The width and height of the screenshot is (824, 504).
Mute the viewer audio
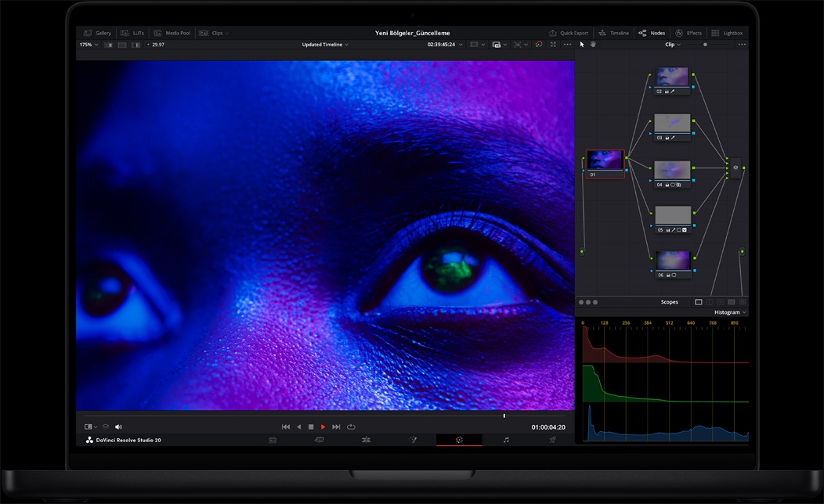coord(118,427)
